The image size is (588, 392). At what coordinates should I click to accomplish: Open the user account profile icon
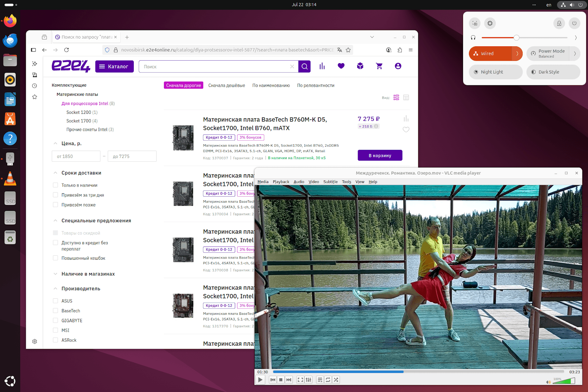point(398,66)
